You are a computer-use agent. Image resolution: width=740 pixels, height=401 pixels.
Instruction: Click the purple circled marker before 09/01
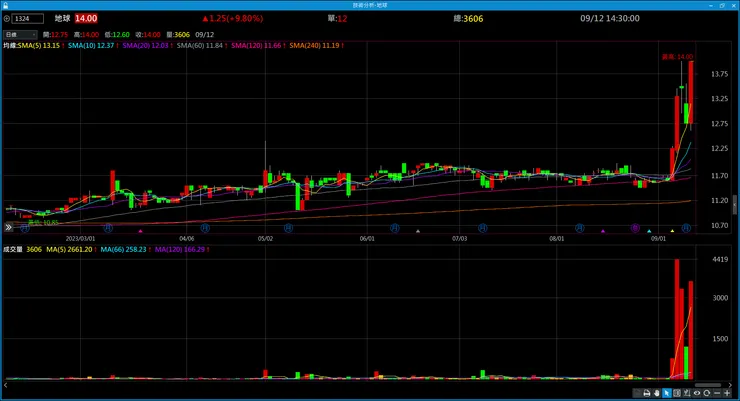635,228
